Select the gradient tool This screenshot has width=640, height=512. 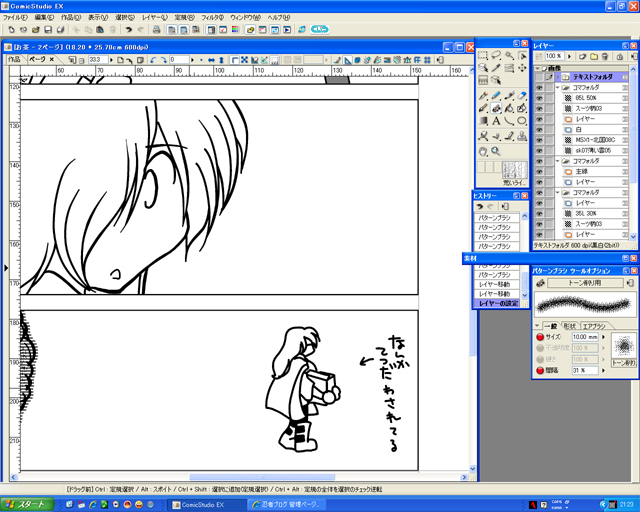[x=483, y=121]
